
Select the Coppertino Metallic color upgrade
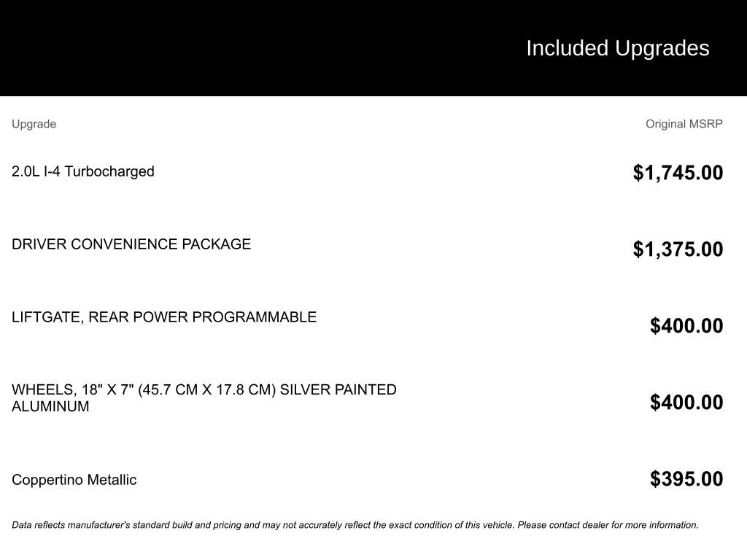point(74,480)
